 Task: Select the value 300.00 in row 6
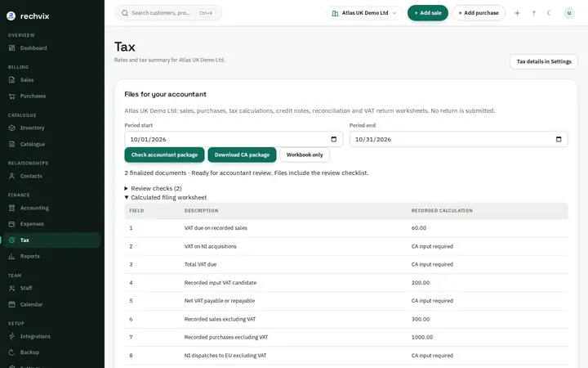[421, 319]
